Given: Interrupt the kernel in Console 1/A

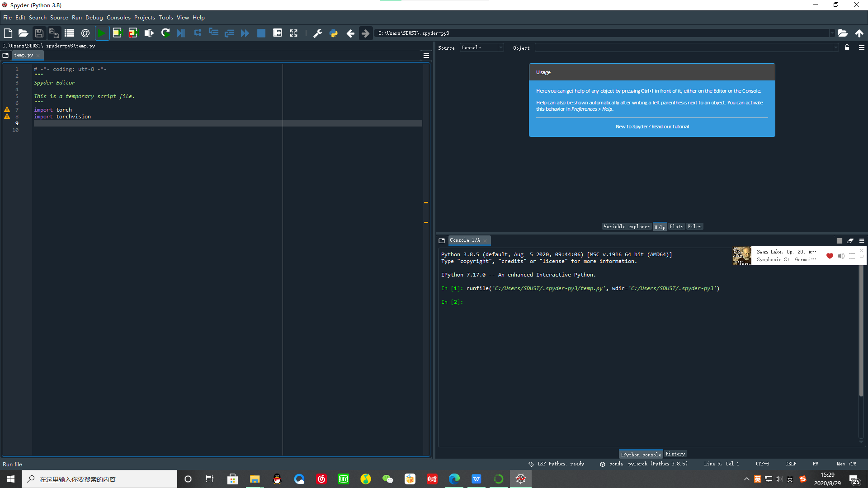Looking at the screenshot, I should coord(839,241).
